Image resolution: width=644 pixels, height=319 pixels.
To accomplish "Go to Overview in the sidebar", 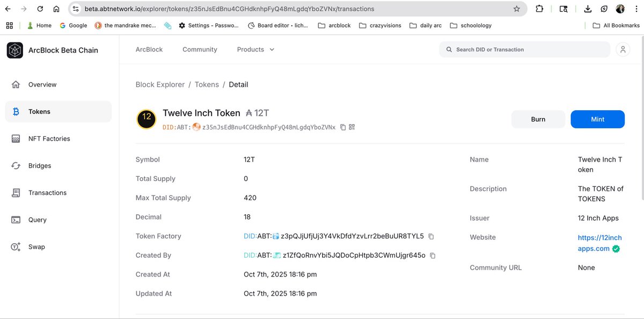I will 58,85.
